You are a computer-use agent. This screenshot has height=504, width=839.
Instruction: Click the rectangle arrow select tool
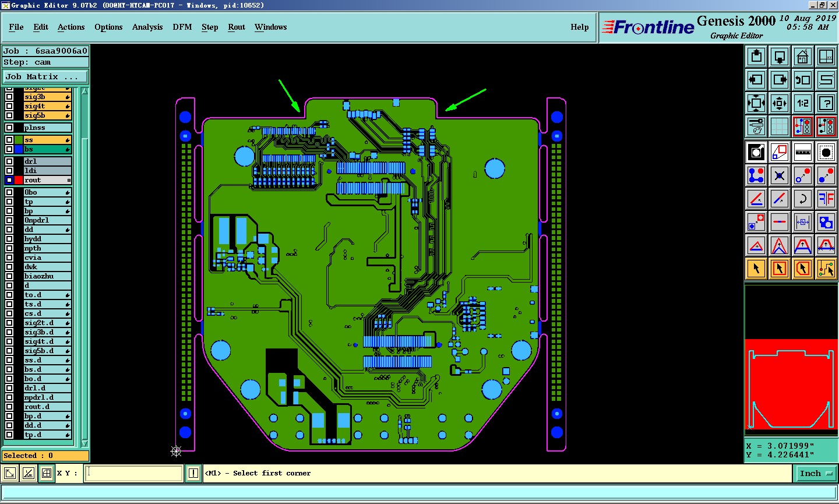780,269
